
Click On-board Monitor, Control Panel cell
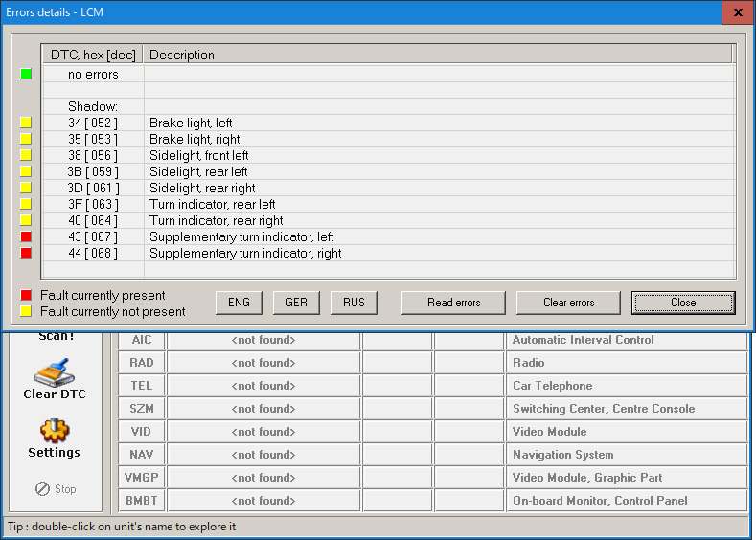(x=627, y=501)
